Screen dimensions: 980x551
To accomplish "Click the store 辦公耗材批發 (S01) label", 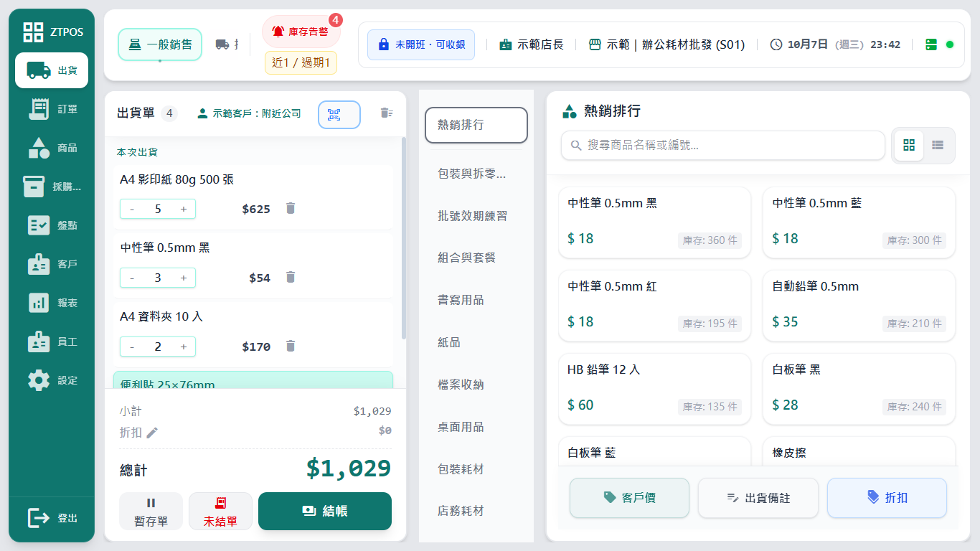I will click(666, 44).
